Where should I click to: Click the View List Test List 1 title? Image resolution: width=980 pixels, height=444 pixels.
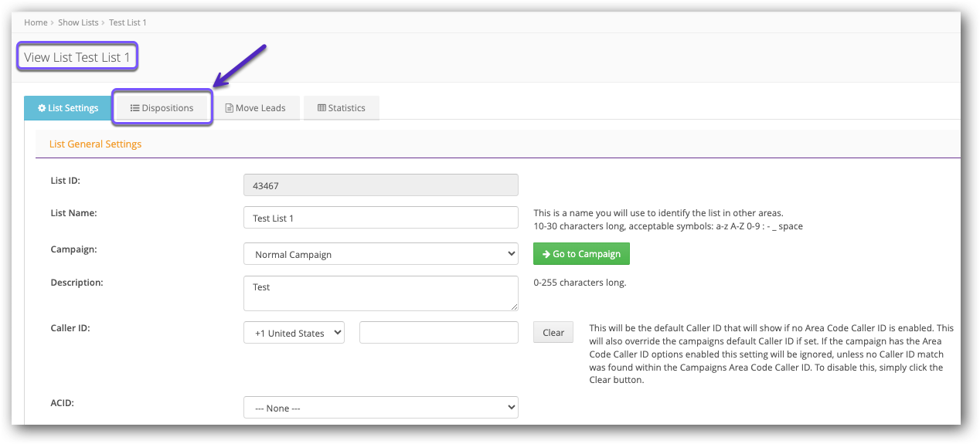coord(77,57)
